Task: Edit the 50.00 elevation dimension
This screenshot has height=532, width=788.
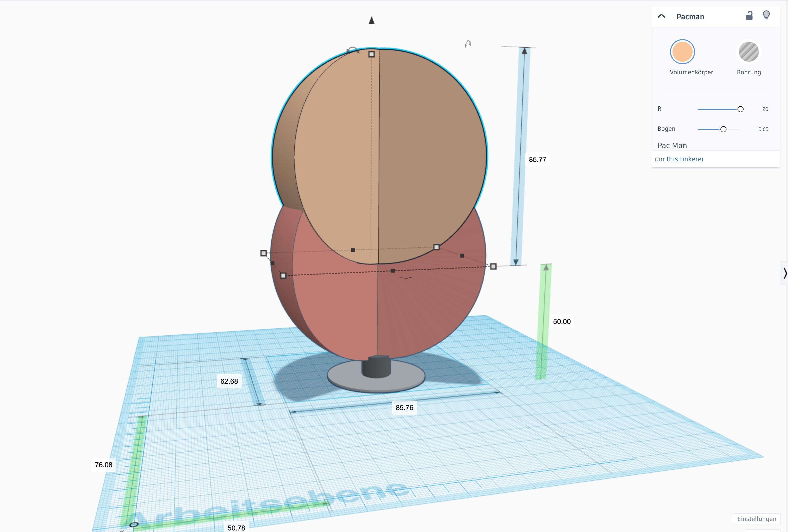Action: tap(562, 321)
